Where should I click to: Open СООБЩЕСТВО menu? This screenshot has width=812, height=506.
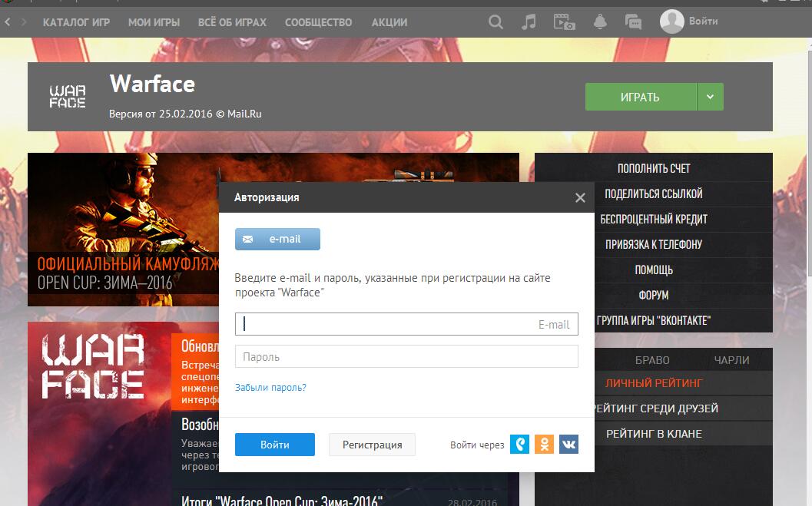click(319, 23)
